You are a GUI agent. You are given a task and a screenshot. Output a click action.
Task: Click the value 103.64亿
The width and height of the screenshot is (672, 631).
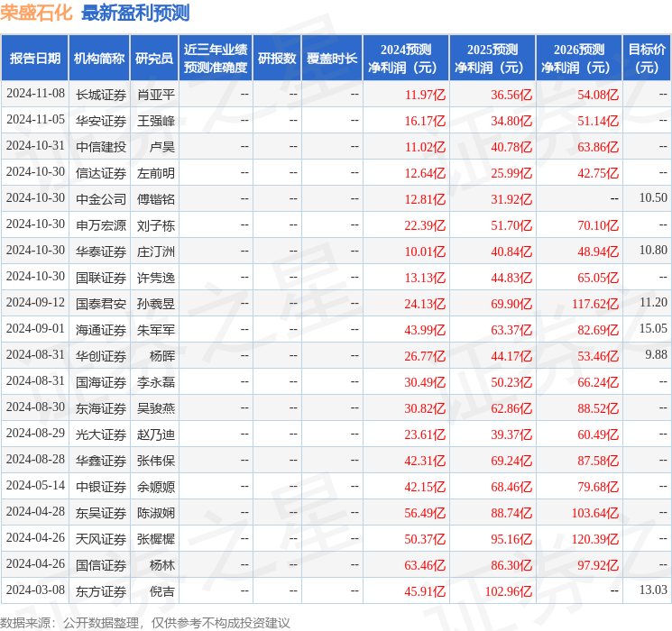pyautogui.click(x=595, y=513)
